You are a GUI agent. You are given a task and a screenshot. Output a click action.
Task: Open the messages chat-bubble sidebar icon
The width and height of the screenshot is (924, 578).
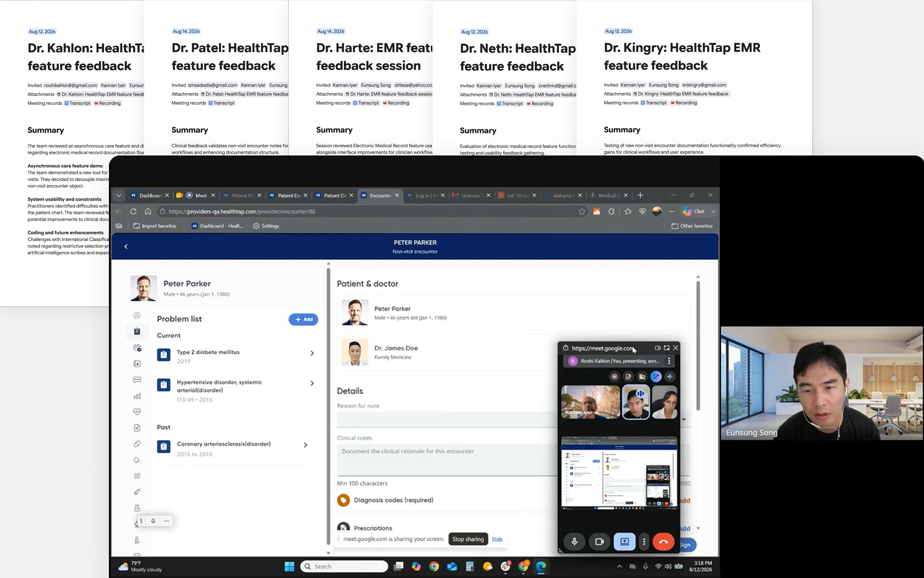coord(137,380)
